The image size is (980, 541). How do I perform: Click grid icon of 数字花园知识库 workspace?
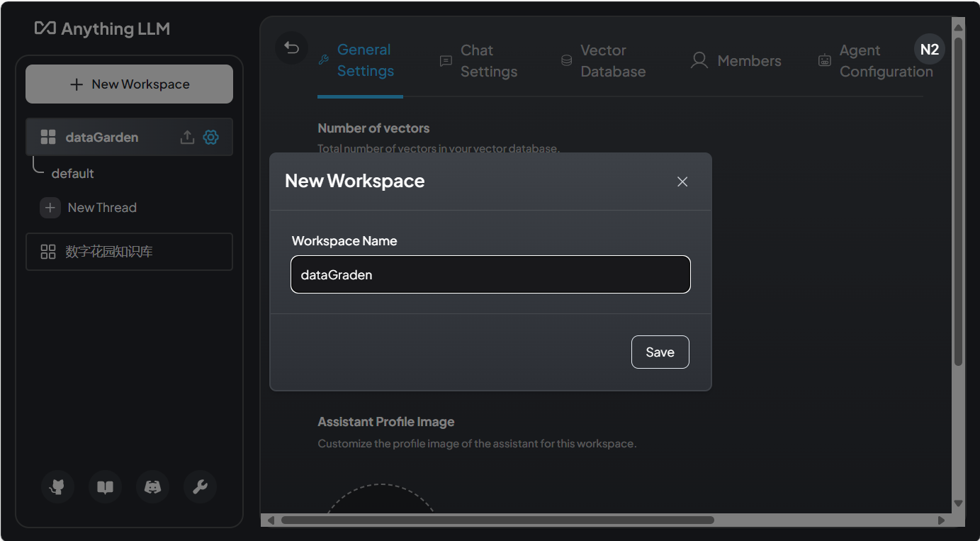[x=48, y=252]
